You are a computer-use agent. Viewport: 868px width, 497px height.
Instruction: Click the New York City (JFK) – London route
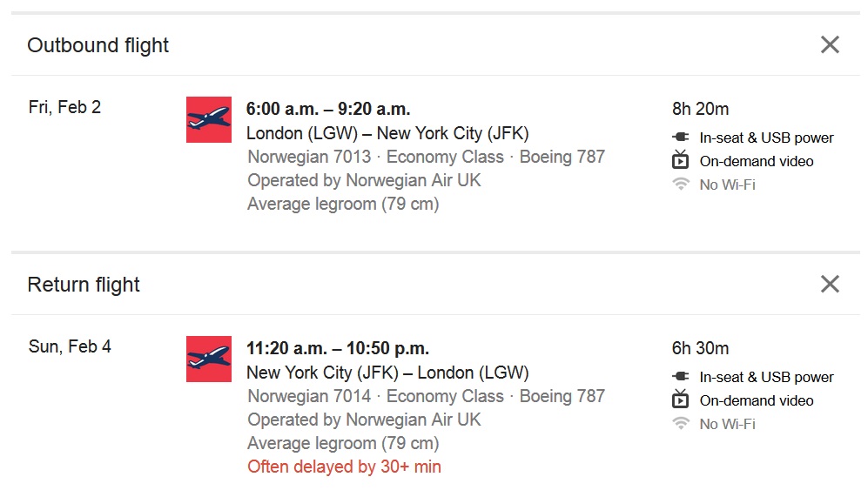click(x=387, y=373)
